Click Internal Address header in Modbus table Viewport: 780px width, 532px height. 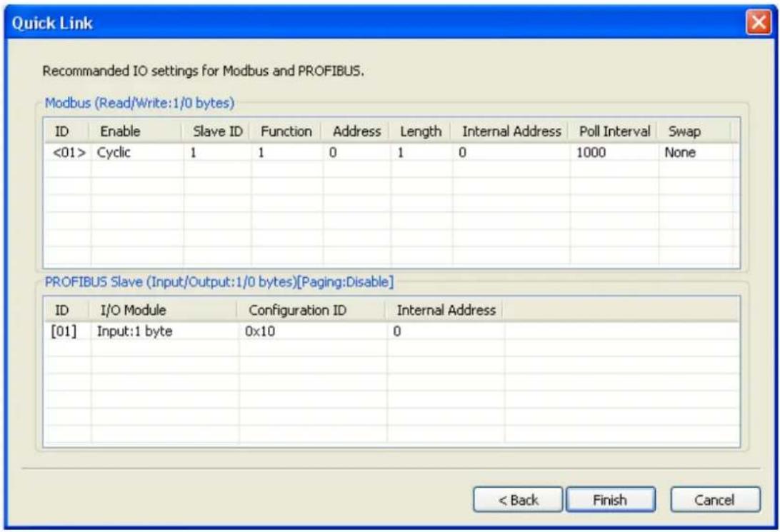(511, 132)
